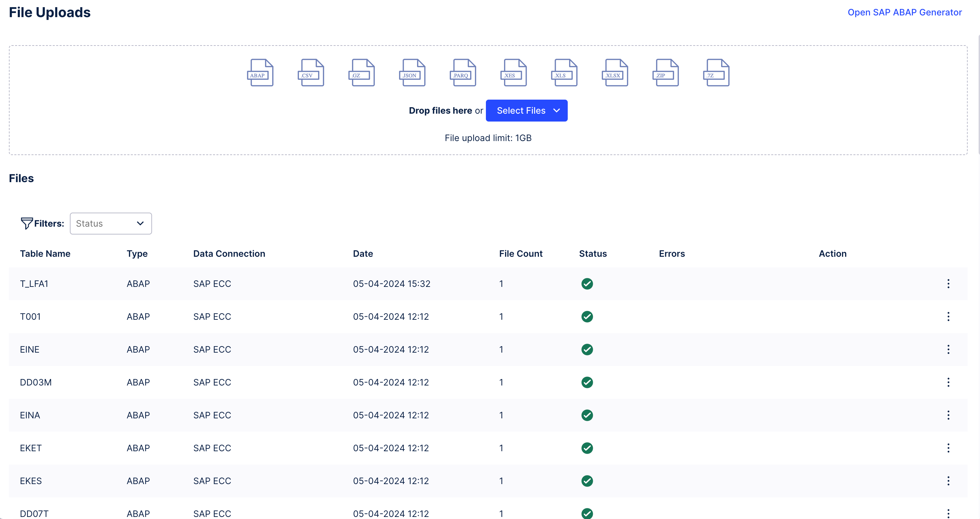Select the EKES table name
980x519 pixels.
click(30, 481)
